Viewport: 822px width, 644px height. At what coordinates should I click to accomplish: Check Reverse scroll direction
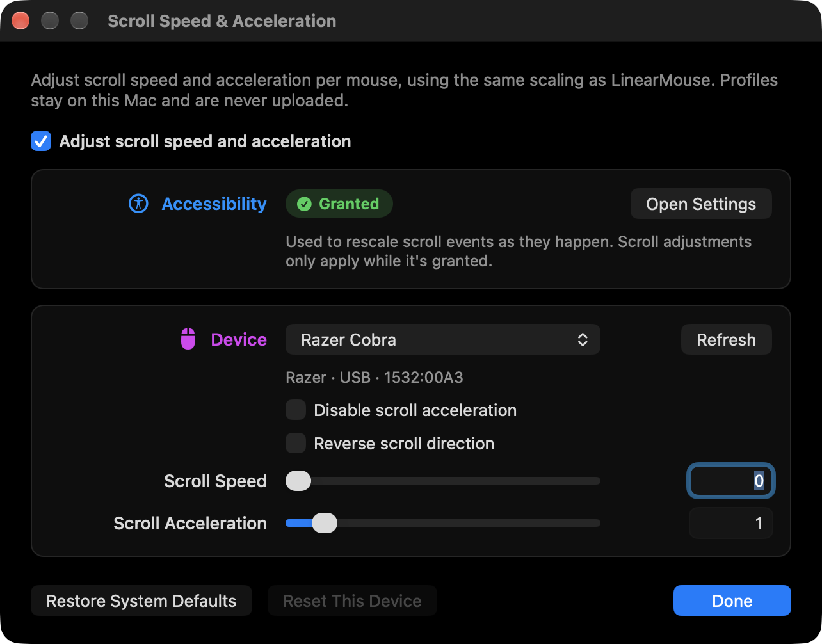pos(296,444)
